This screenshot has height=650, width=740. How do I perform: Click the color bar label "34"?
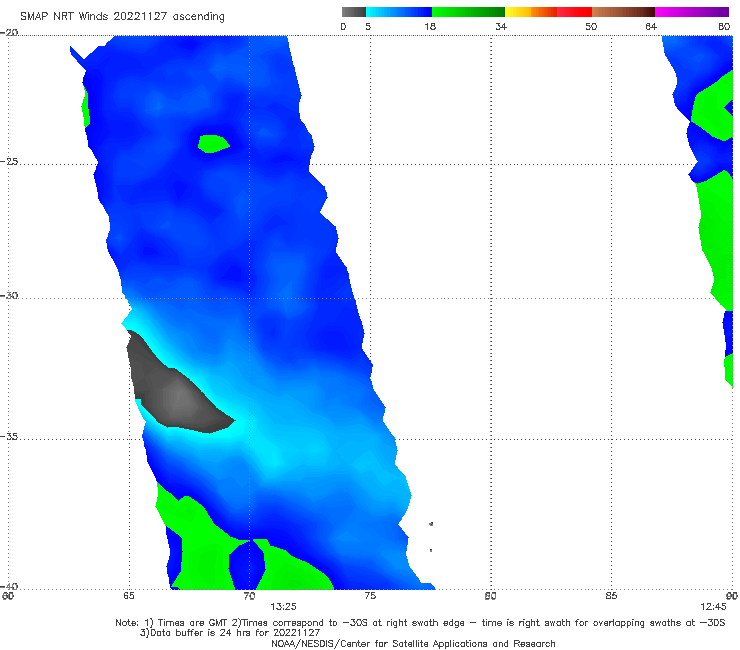point(501,26)
